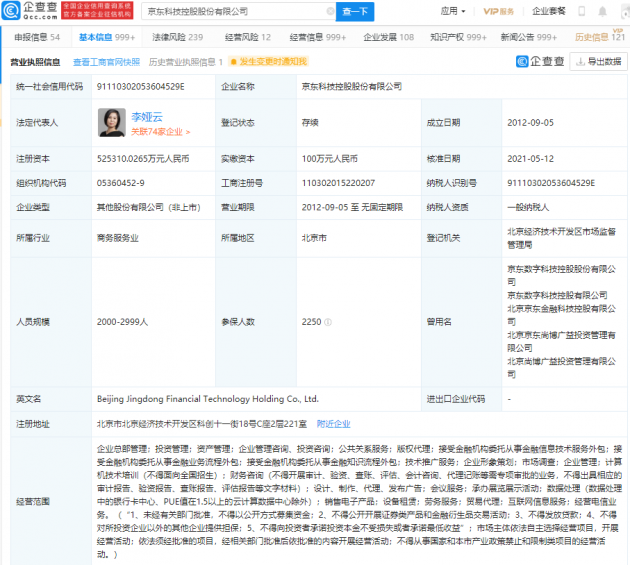This screenshot has height=565, width=630.
Task: Select registered capital 525310.0265万元人民币
Action: point(143,159)
